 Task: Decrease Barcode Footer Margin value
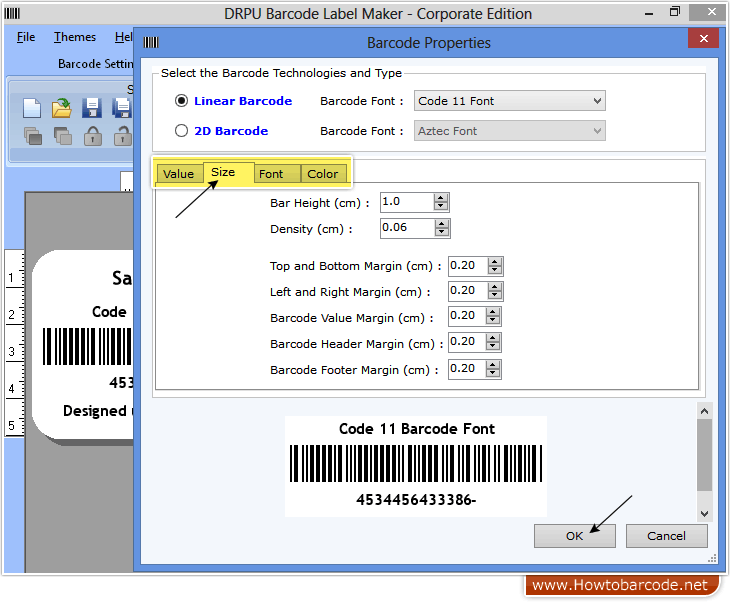point(493,373)
